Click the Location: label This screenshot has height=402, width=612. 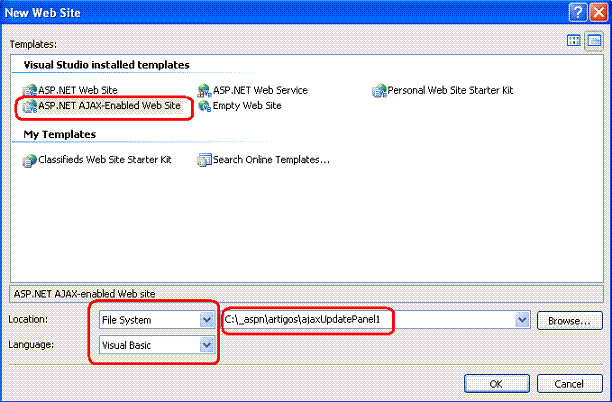28,319
